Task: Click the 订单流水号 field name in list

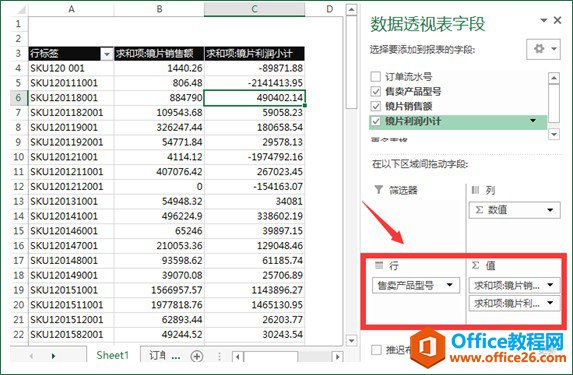Action: 409,77
